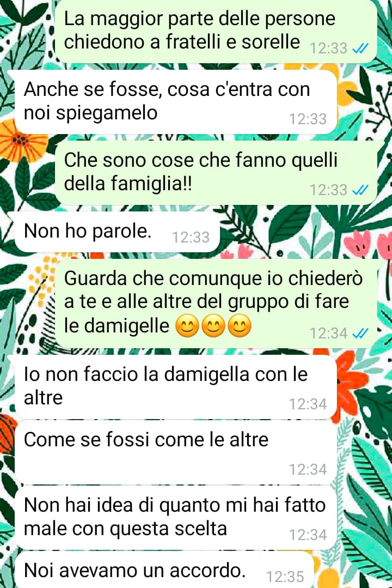The width and height of the screenshot is (392, 588).
Task: Tap double checkmarks on the damigelle message
Action: coord(360,333)
